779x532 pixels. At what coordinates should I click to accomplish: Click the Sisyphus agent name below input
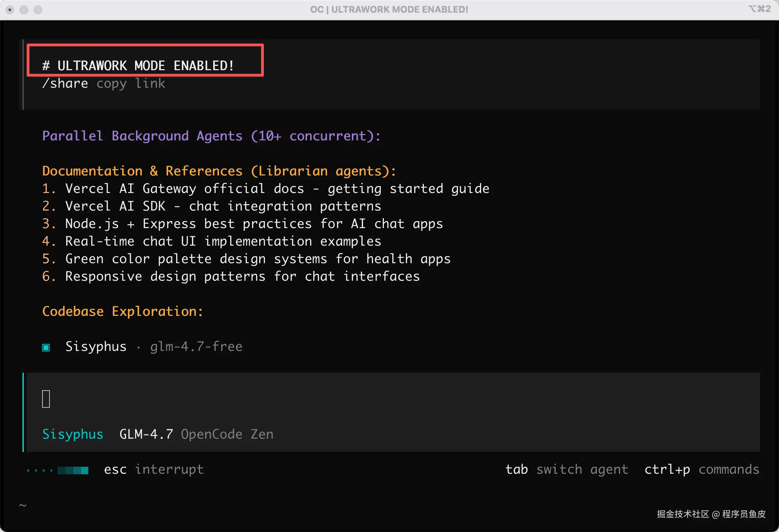tap(73, 434)
